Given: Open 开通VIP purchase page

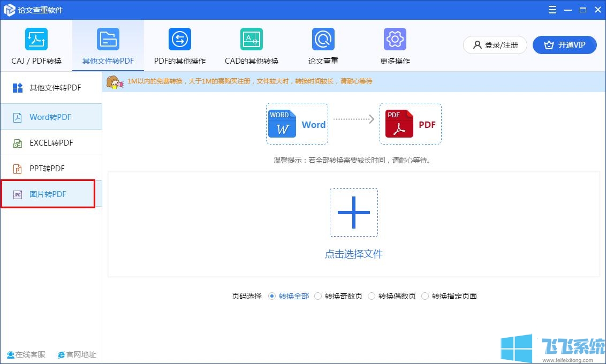Looking at the screenshot, I should tap(565, 45).
